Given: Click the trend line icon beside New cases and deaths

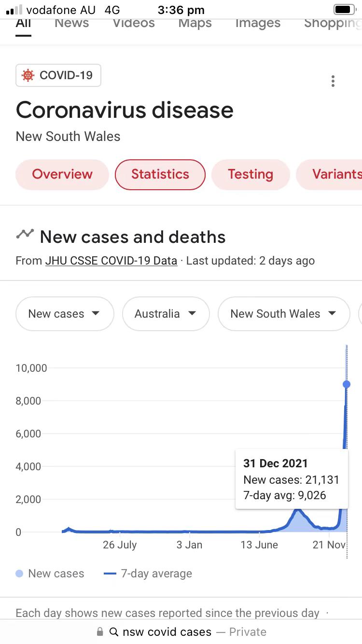Looking at the screenshot, I should pos(25,234).
